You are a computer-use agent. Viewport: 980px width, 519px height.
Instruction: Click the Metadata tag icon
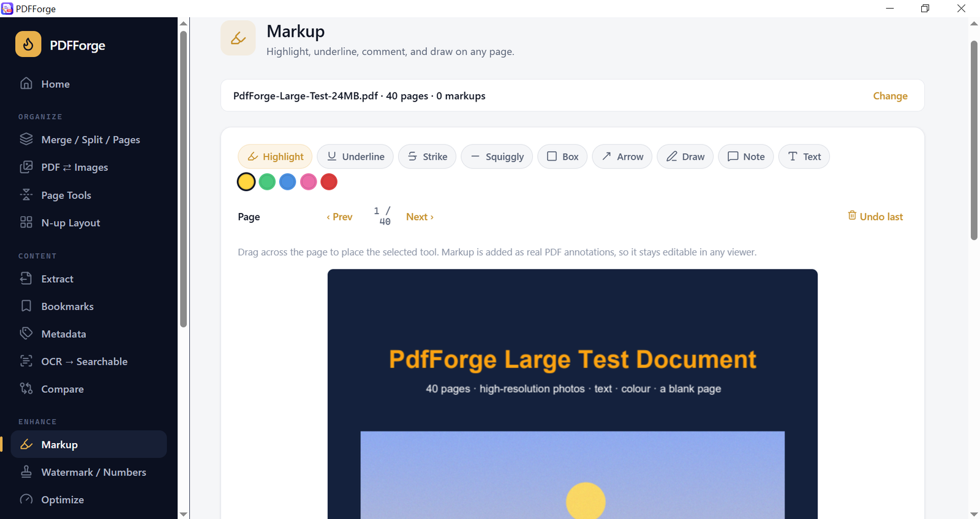point(26,334)
